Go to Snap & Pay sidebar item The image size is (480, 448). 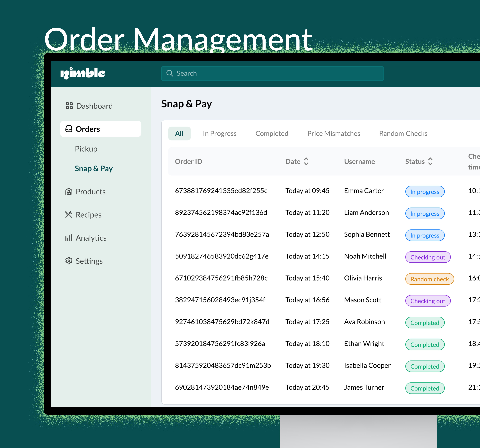pyautogui.click(x=94, y=168)
